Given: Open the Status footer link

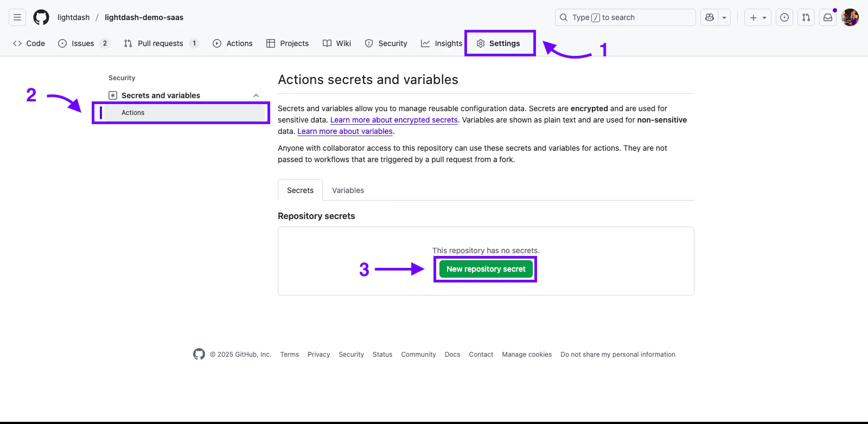Looking at the screenshot, I should click(382, 355).
